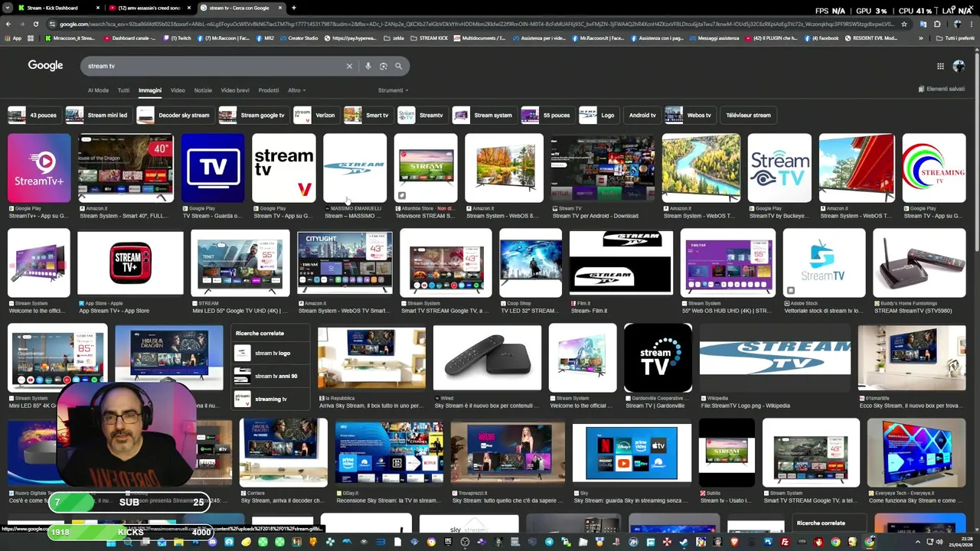The image size is (980, 551).
Task: Select the 'Webos tv' filter chip
Action: pyautogui.click(x=690, y=115)
